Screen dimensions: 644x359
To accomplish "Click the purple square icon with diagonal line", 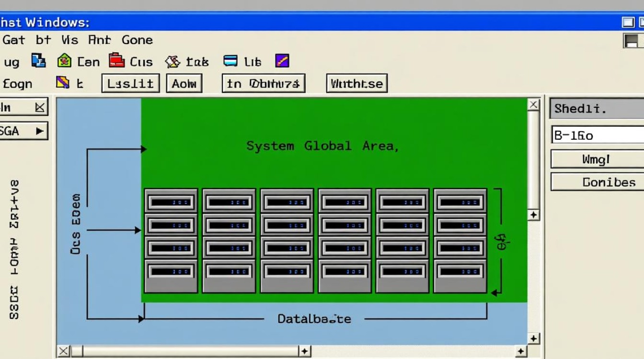I will pyautogui.click(x=282, y=61).
